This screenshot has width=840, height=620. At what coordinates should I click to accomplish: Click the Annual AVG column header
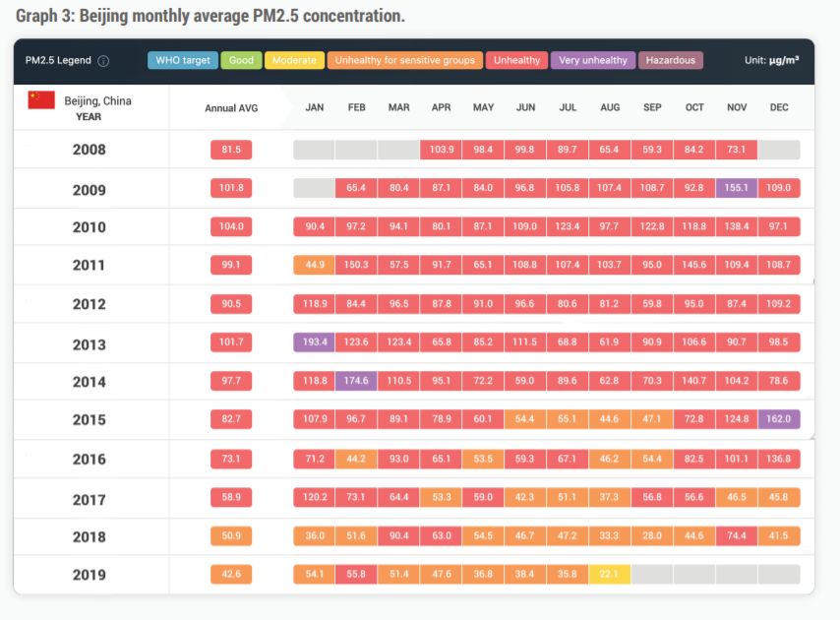(x=231, y=108)
